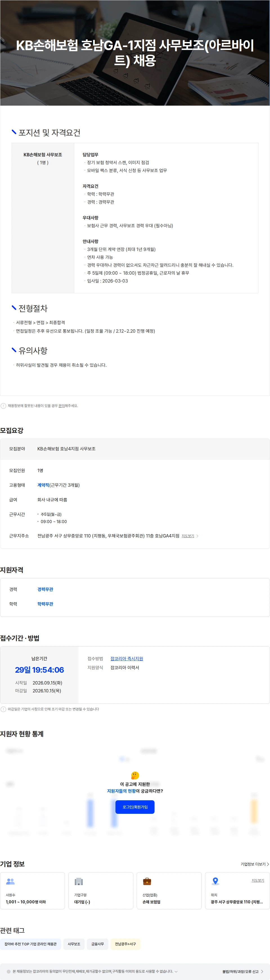The height and width of the screenshot is (980, 270).
Task: Click the industry briefcase icon
Action: (x=147, y=881)
